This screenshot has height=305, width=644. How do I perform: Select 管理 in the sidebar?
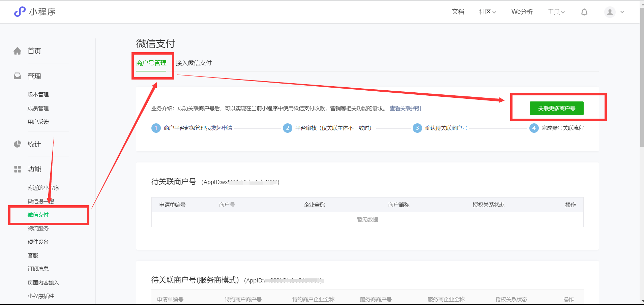click(x=34, y=76)
